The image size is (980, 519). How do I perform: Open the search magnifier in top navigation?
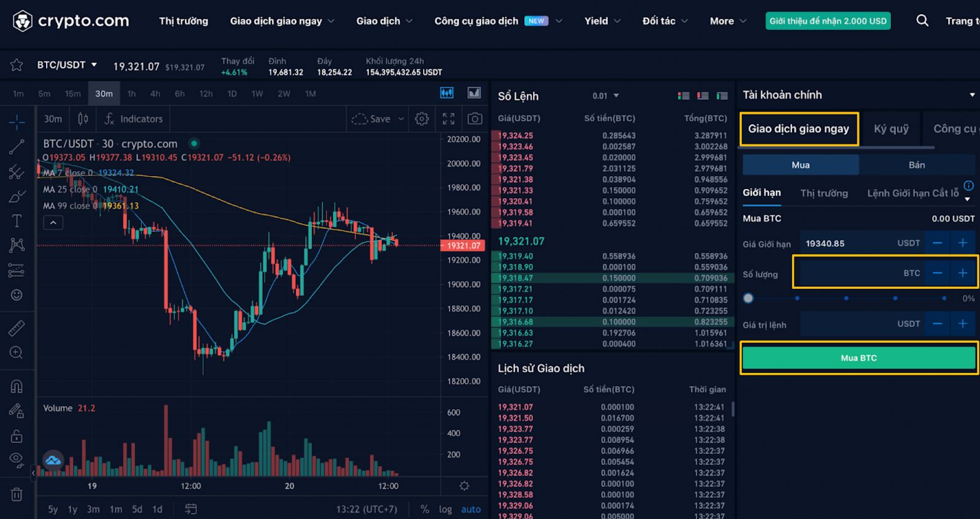tap(922, 21)
